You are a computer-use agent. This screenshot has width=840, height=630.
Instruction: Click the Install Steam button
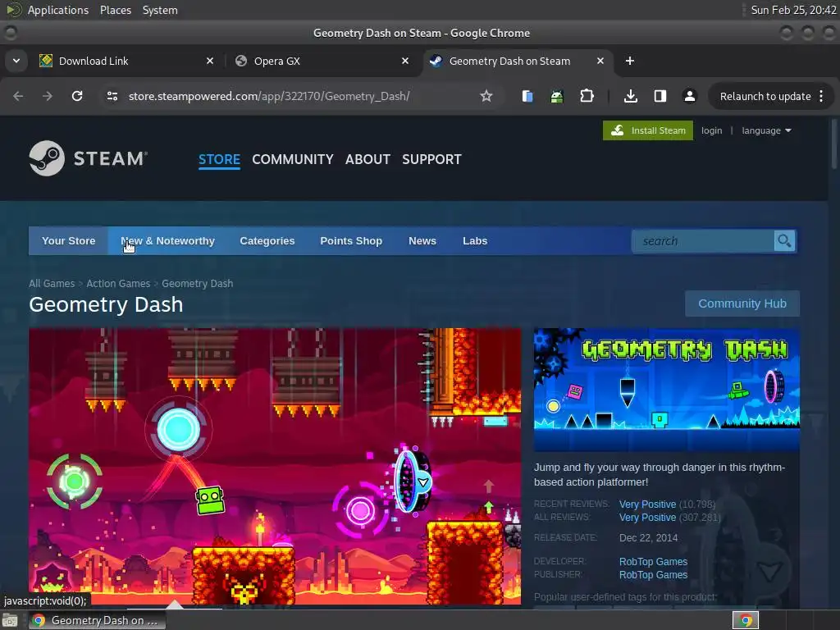tap(648, 130)
